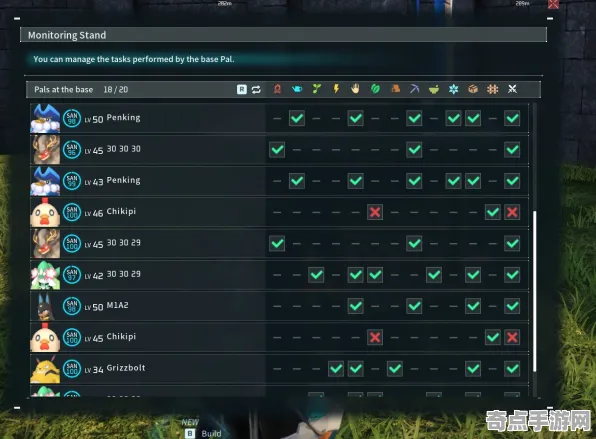Click the Pal list vertical scrollbar
The image size is (596, 439).
535,291
